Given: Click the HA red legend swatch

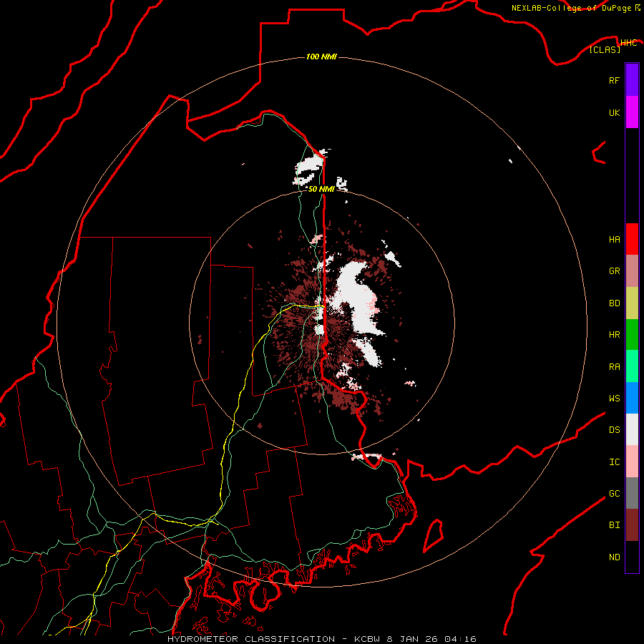Looking at the screenshot, I should click(632, 239).
